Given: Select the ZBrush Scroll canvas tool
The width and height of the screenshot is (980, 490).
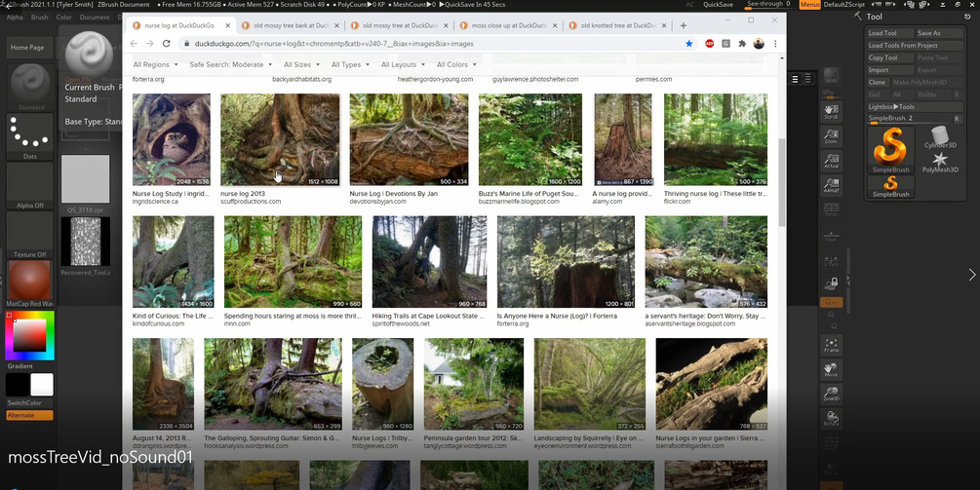Looking at the screenshot, I should tap(831, 112).
